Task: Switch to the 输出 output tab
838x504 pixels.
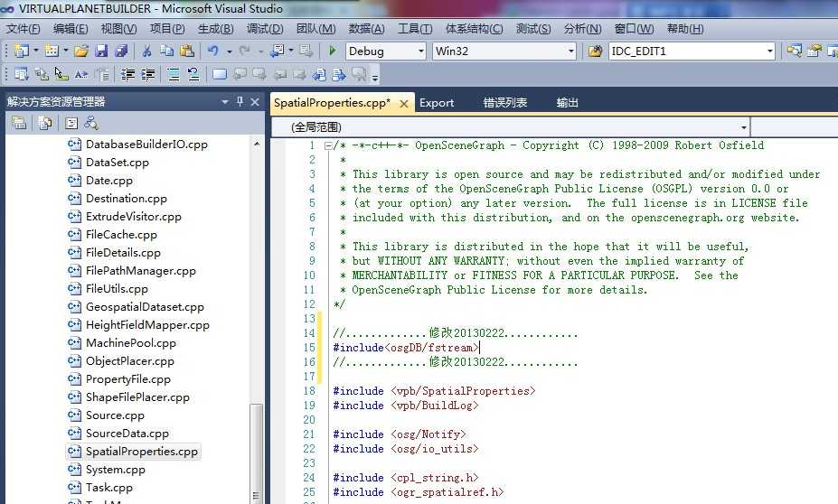Action: click(567, 103)
